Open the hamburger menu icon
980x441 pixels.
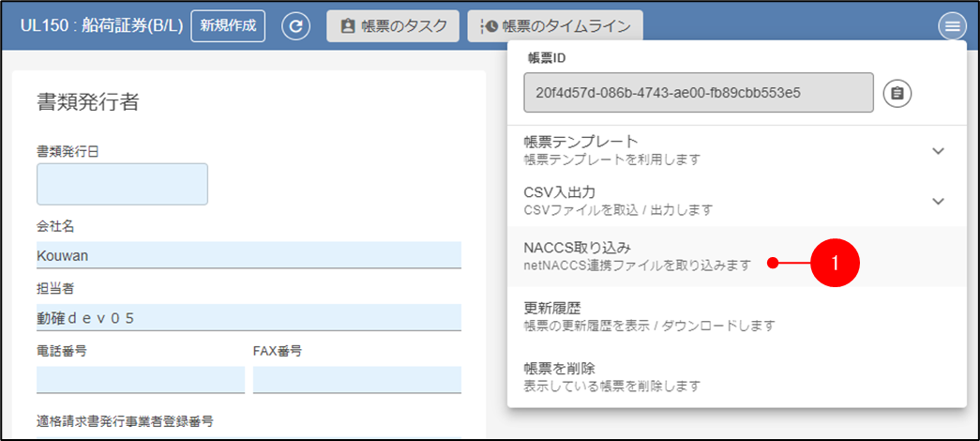(952, 26)
